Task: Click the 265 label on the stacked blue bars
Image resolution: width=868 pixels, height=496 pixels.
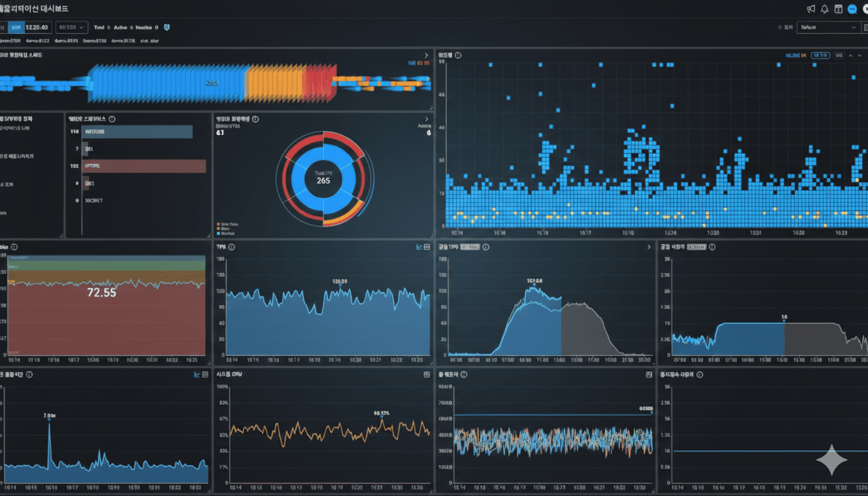Action: tap(212, 83)
